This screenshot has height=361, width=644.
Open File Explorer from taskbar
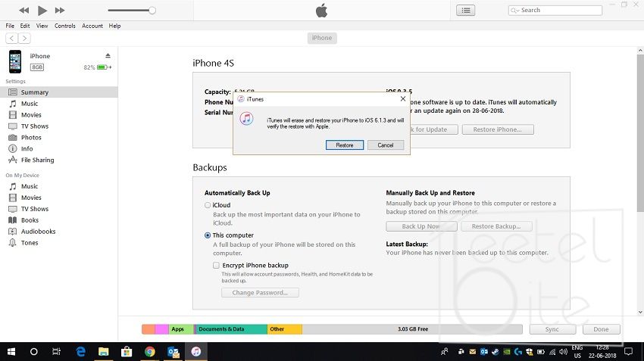104,352
